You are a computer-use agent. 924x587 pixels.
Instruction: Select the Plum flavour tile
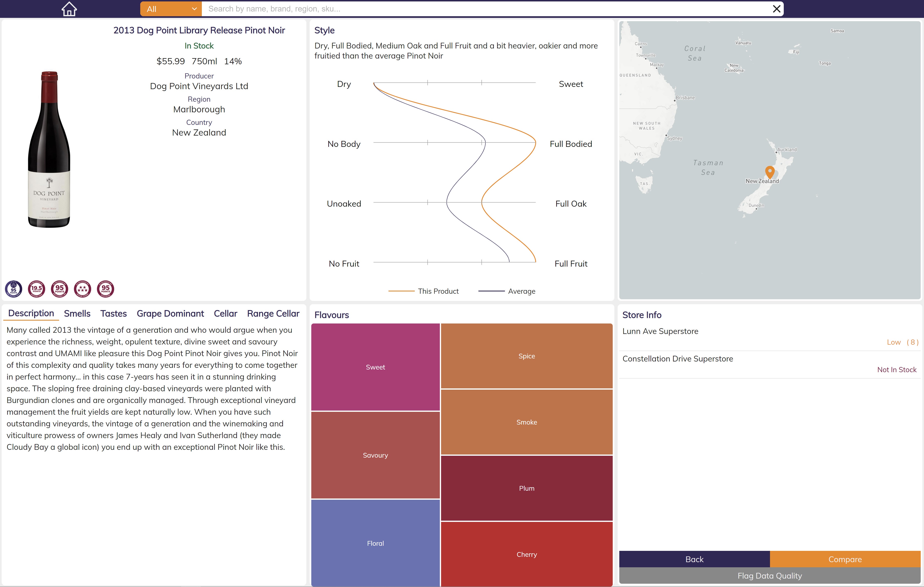(526, 488)
